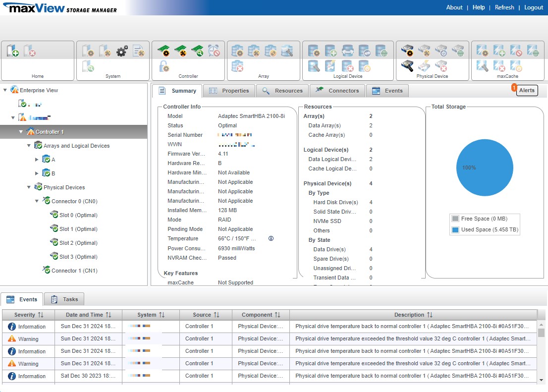The height and width of the screenshot is (392, 548).
Task: Collapse Connector 0 (CN0) node
Action: coord(37,201)
